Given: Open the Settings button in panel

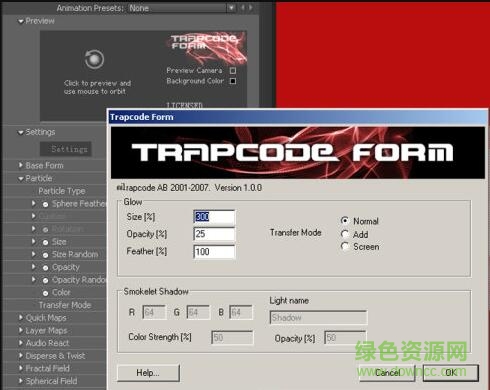Looking at the screenshot, I should 66,149.
